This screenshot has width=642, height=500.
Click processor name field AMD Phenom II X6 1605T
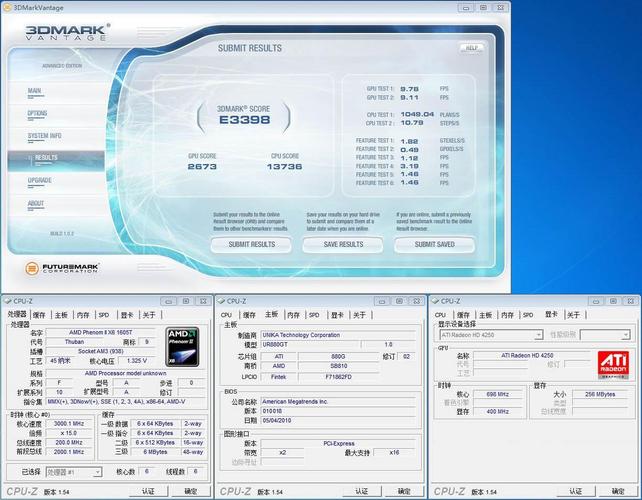100,333
